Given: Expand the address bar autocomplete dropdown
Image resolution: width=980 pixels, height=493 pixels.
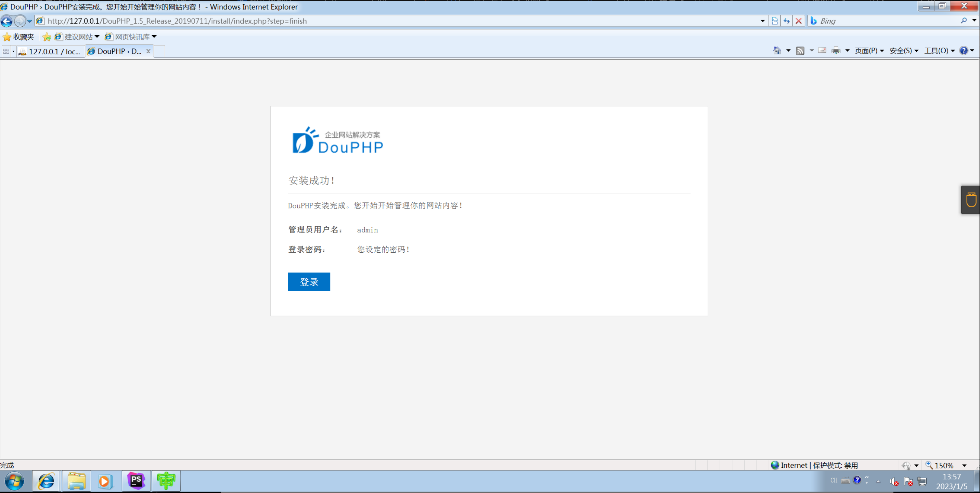Looking at the screenshot, I should point(762,21).
